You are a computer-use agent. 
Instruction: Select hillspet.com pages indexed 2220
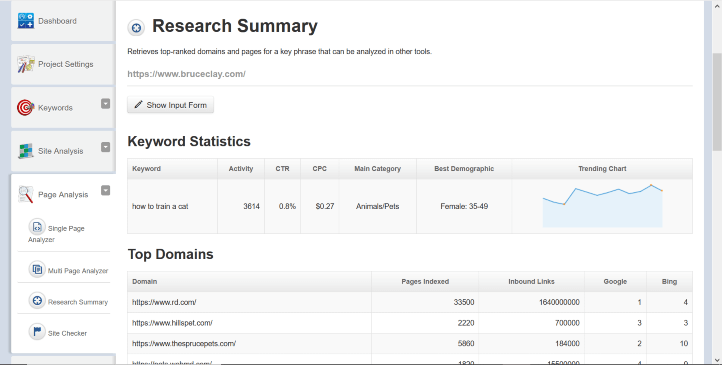pos(466,323)
